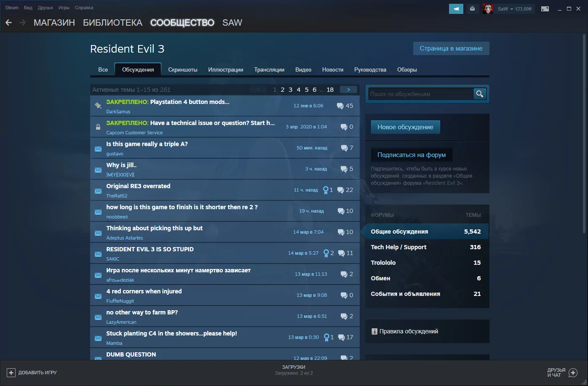Click envelope icon for 'Is this game really a triple A?'
The width and height of the screenshot is (588, 386).
click(98, 149)
